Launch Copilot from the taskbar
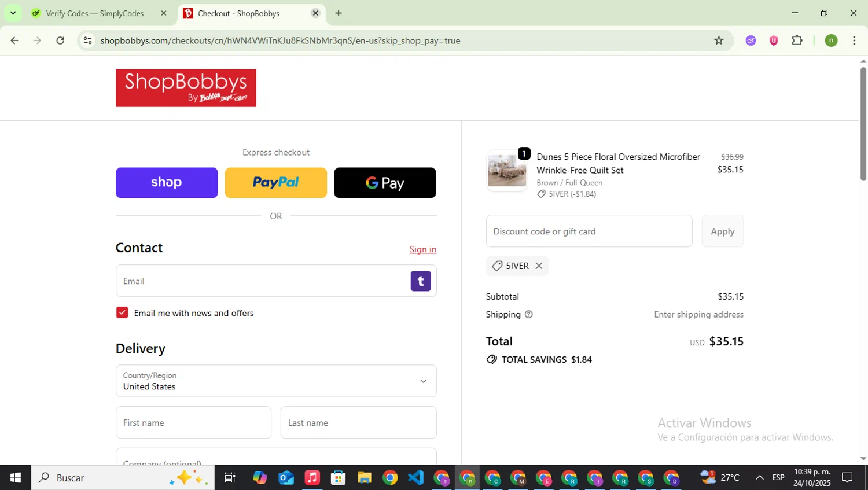The image size is (868, 490). [260, 478]
